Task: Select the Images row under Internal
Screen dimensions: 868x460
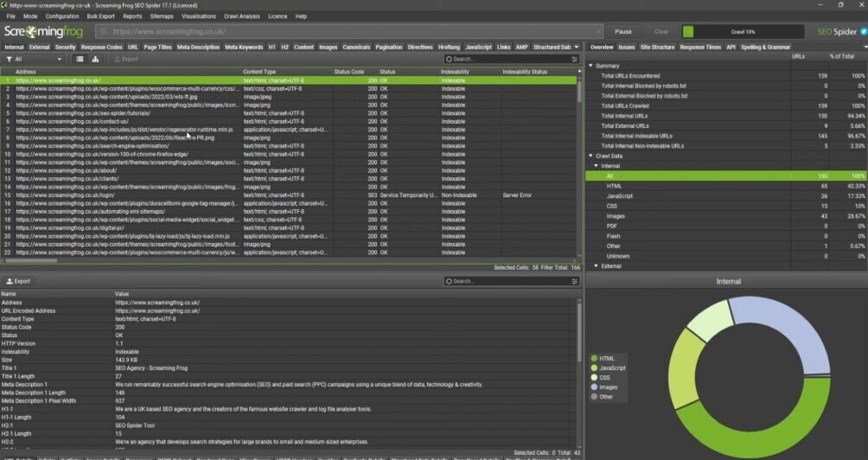Action: (725, 216)
